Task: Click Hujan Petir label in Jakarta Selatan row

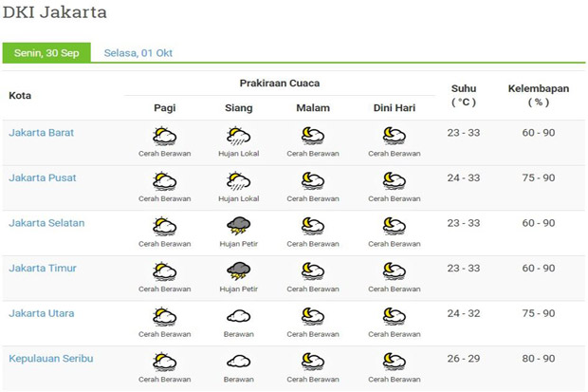Action: click(x=238, y=244)
